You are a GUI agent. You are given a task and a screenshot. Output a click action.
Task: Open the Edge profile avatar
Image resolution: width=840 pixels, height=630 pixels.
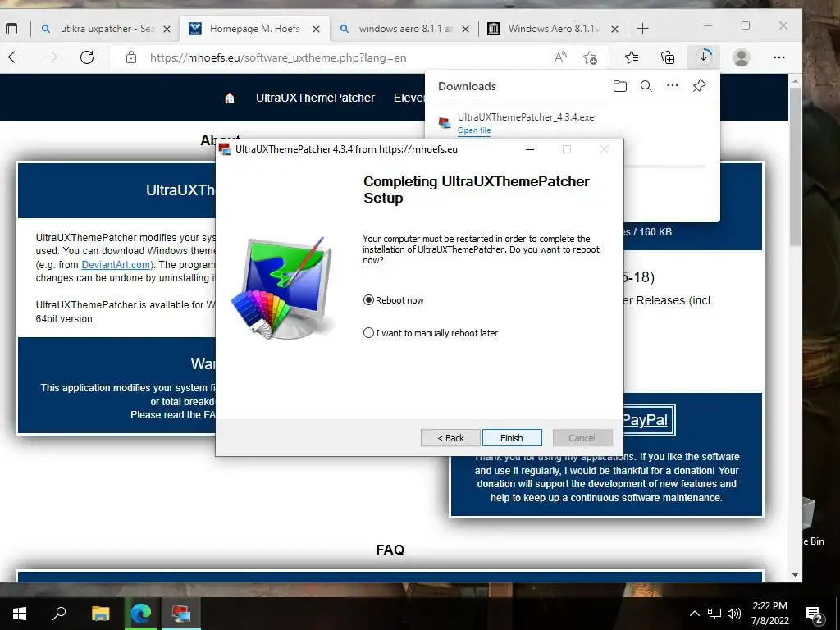[x=742, y=57]
